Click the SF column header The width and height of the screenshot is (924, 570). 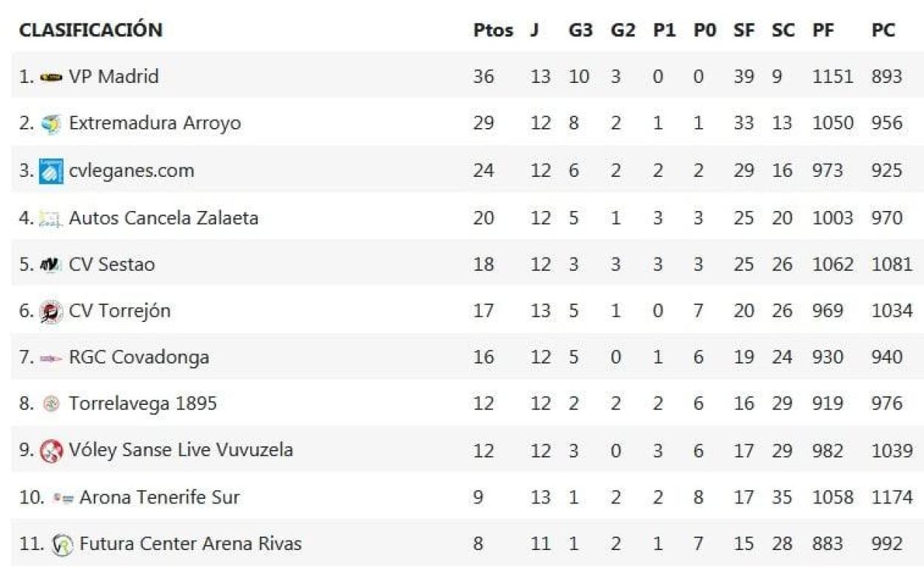[x=743, y=30]
